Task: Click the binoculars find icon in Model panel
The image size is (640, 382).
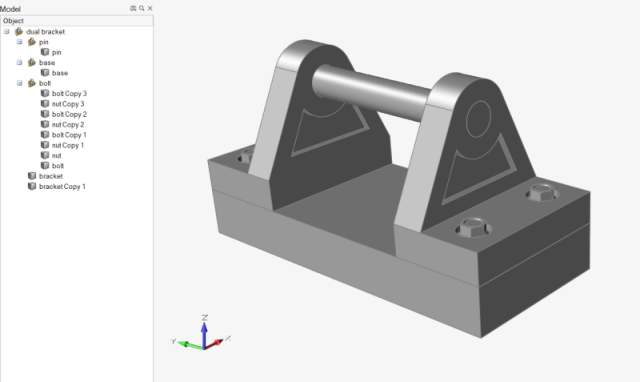Action: pyautogui.click(x=133, y=8)
